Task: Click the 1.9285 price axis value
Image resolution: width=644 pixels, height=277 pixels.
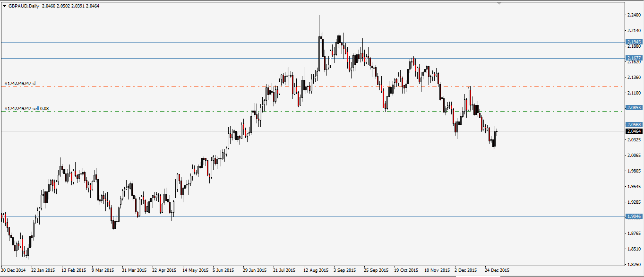Action: [634, 202]
